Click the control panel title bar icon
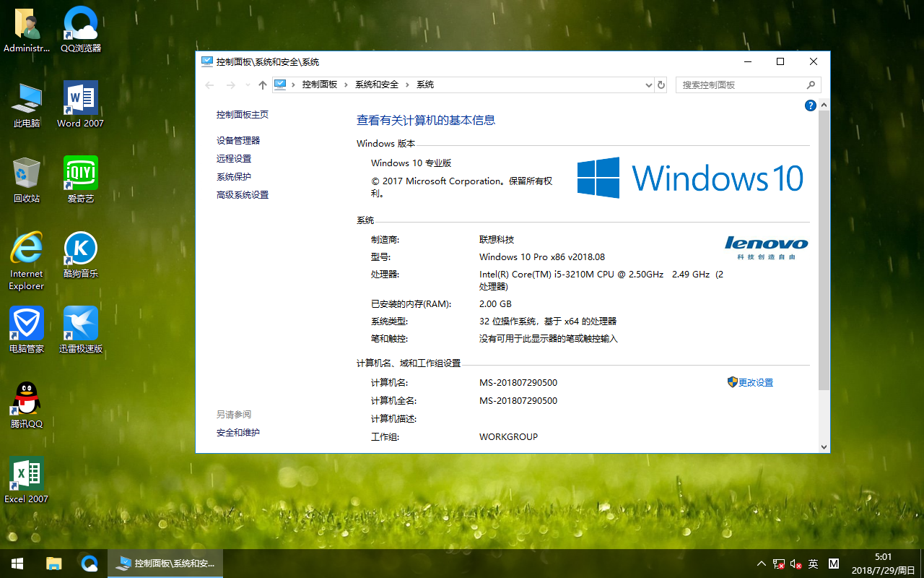The width and height of the screenshot is (924, 578). [x=207, y=62]
